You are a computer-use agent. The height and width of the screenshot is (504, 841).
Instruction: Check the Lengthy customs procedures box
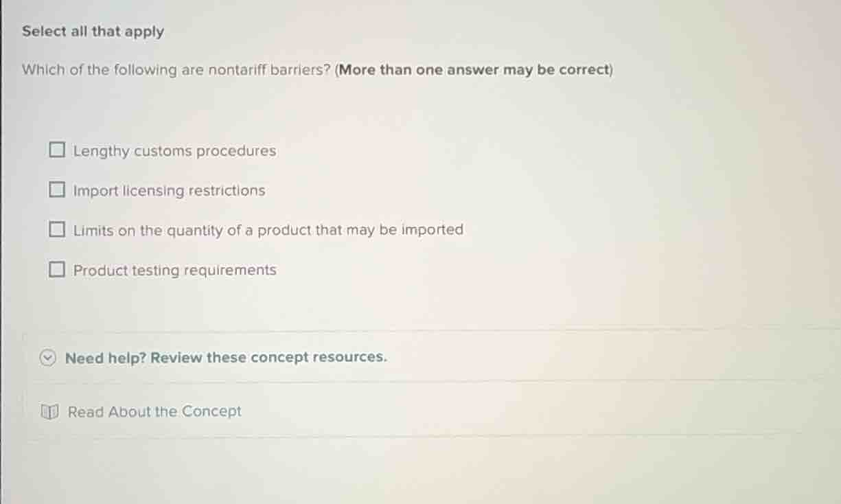[56, 150]
